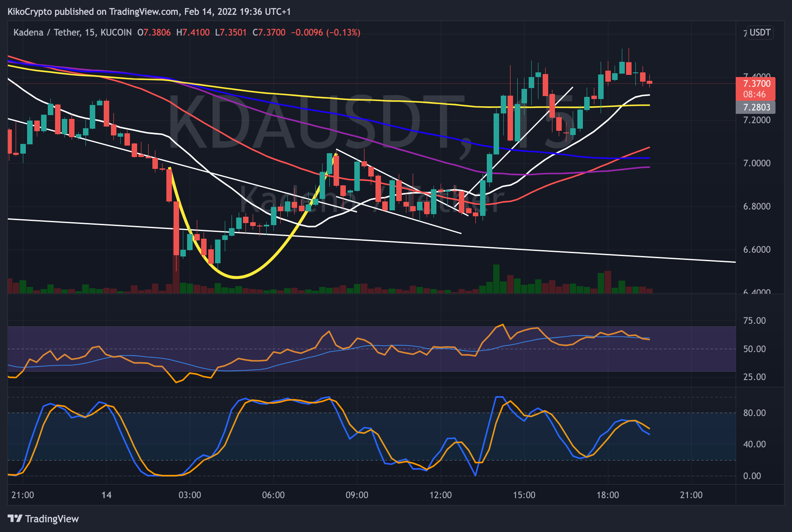The height and width of the screenshot is (532, 792).
Task: Click the low value L7.3501
Action: point(231,33)
